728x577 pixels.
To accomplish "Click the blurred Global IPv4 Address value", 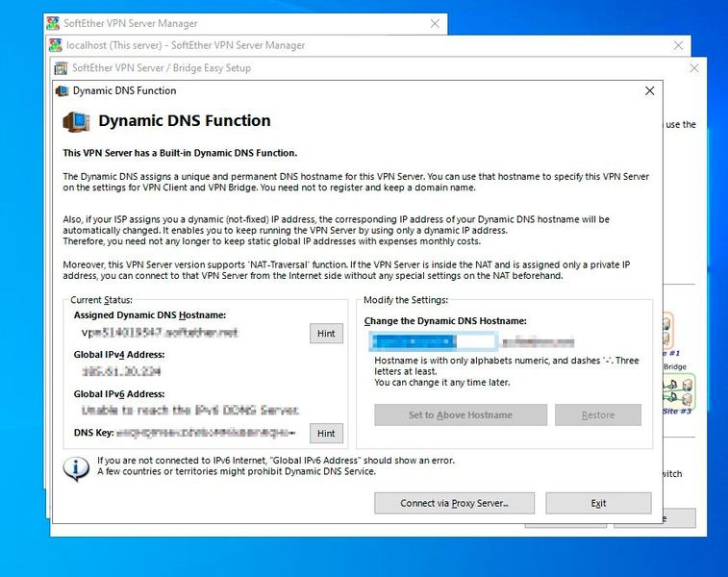I will [121, 371].
